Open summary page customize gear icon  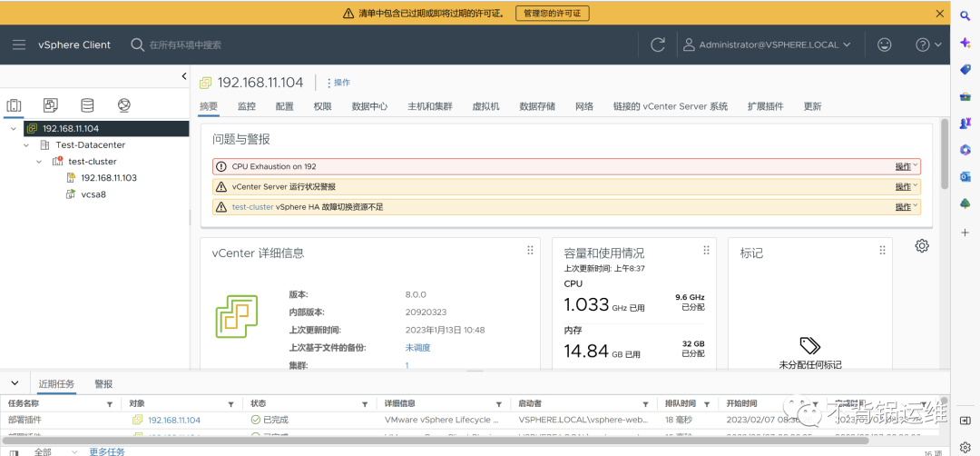[x=922, y=246]
